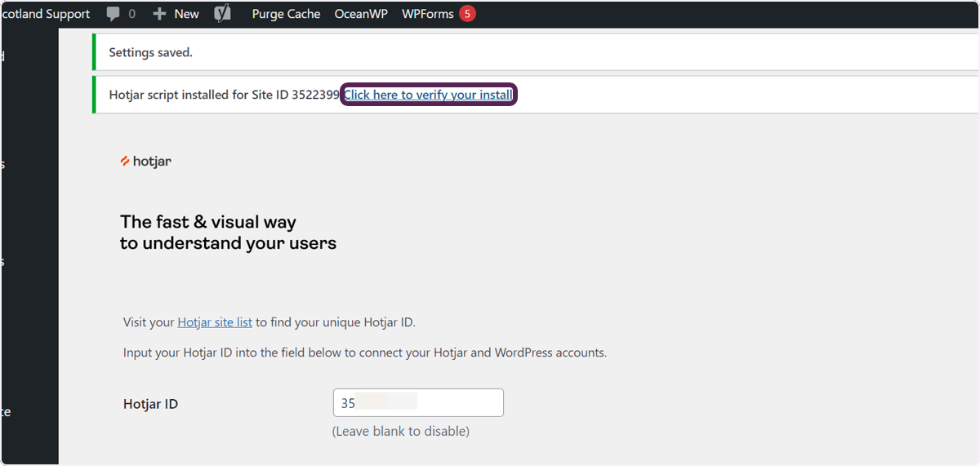The width and height of the screenshot is (980, 466).
Task: Click the 'Settings saved.' notice text
Action: click(150, 52)
